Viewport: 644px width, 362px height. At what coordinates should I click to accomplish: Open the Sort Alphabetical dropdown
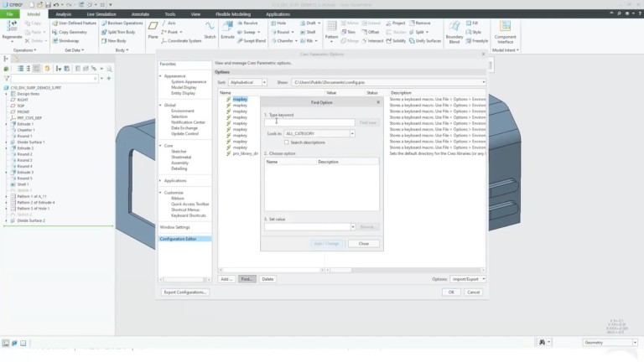coord(247,82)
